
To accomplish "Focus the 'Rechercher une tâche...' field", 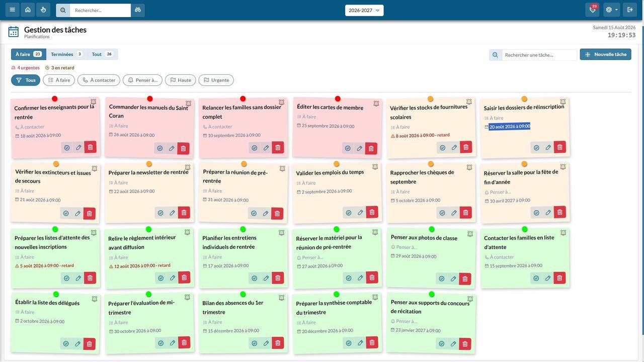I will click(x=539, y=55).
